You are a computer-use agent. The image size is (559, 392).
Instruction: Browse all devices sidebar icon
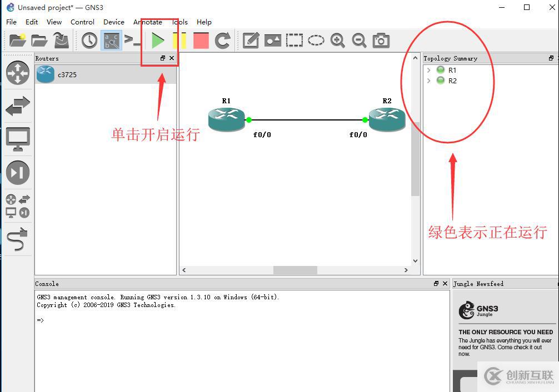point(18,206)
